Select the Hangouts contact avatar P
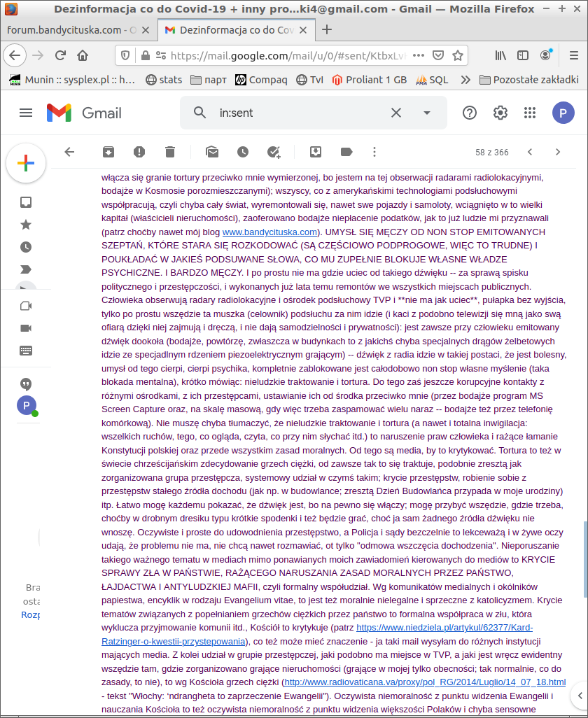This screenshot has height=718, width=588. pos(27,405)
